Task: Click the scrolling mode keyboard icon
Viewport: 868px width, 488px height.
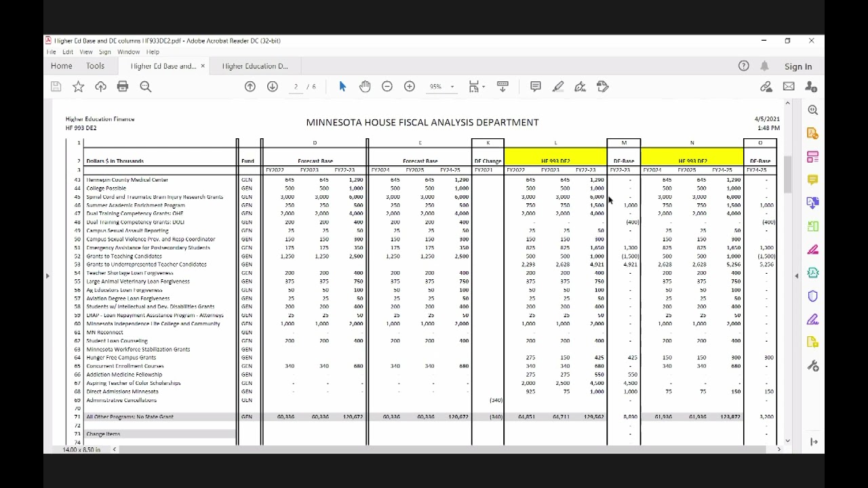Action: click(502, 87)
